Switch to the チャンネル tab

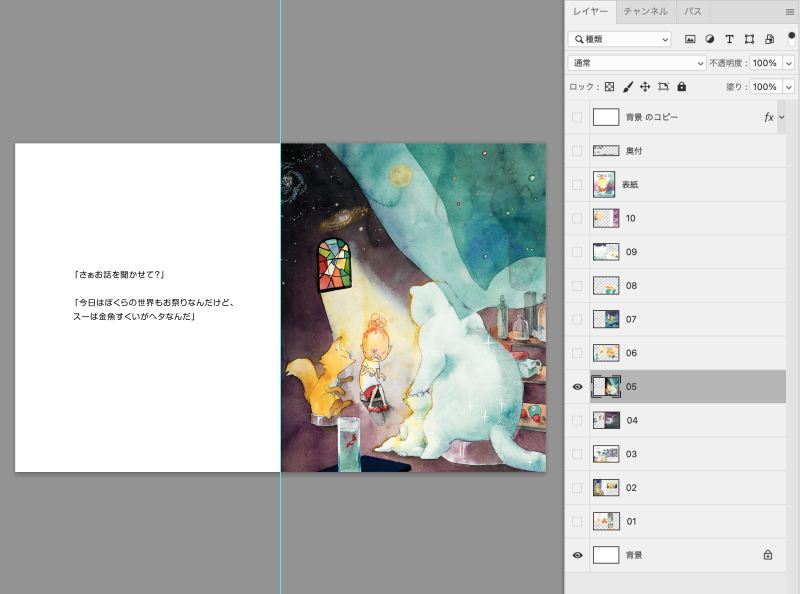pos(645,12)
